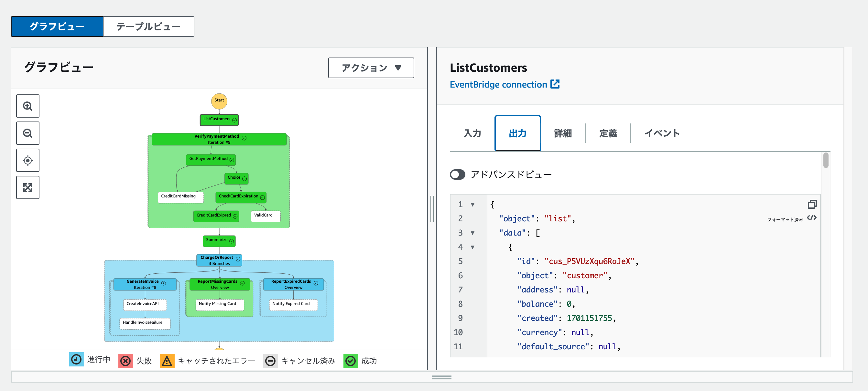868x391 pixels.
Task: Click the zoom in magnifier icon
Action: [27, 106]
